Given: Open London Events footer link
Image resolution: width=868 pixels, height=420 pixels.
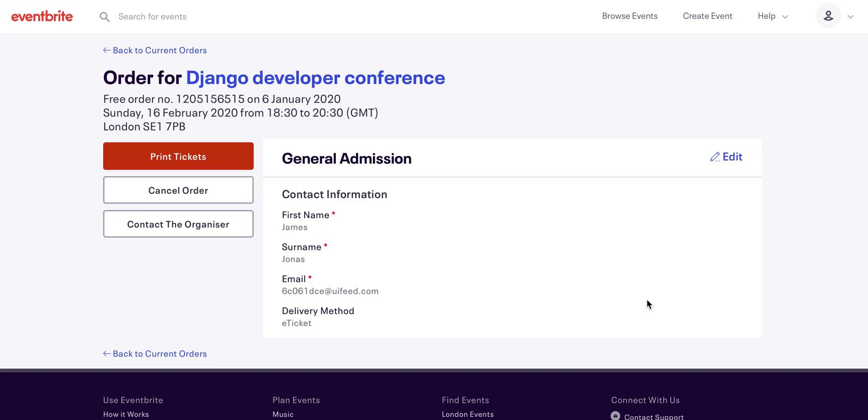Looking at the screenshot, I should [467, 414].
